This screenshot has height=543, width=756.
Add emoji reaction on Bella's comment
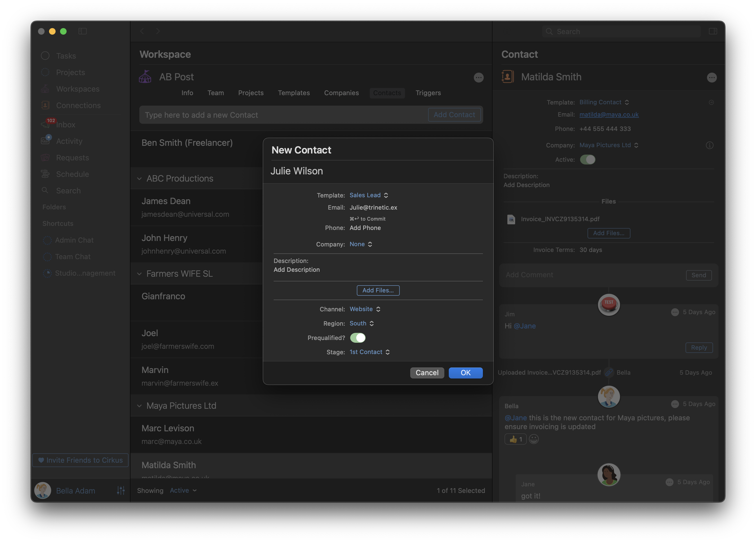tap(533, 439)
